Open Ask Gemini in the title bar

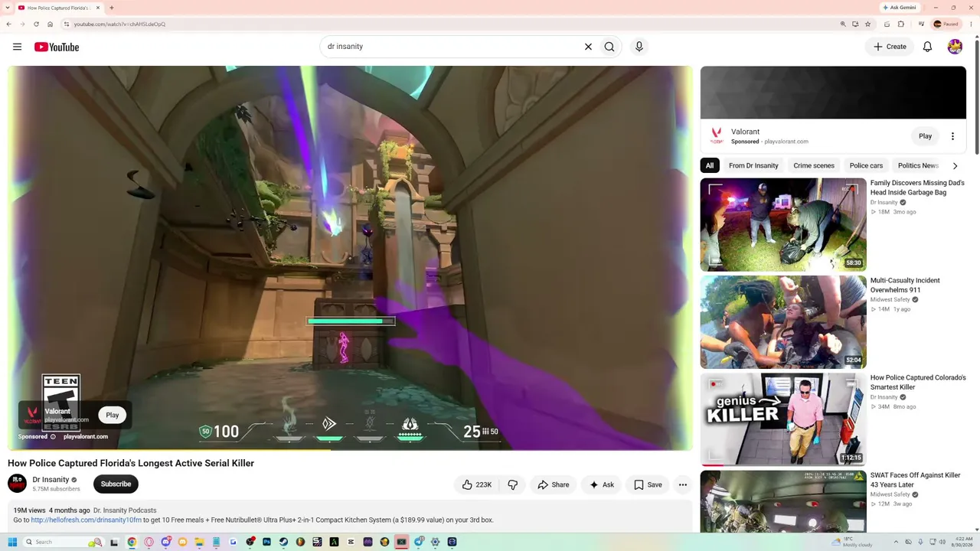click(x=900, y=8)
